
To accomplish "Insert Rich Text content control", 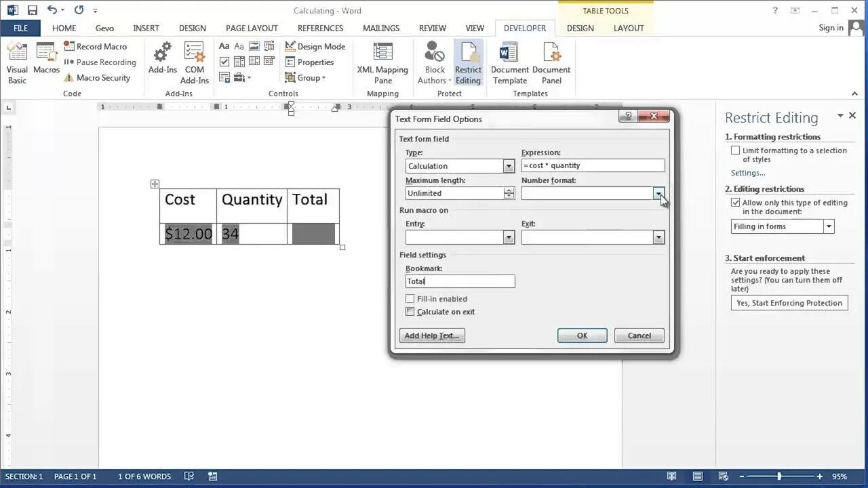I will (x=224, y=46).
